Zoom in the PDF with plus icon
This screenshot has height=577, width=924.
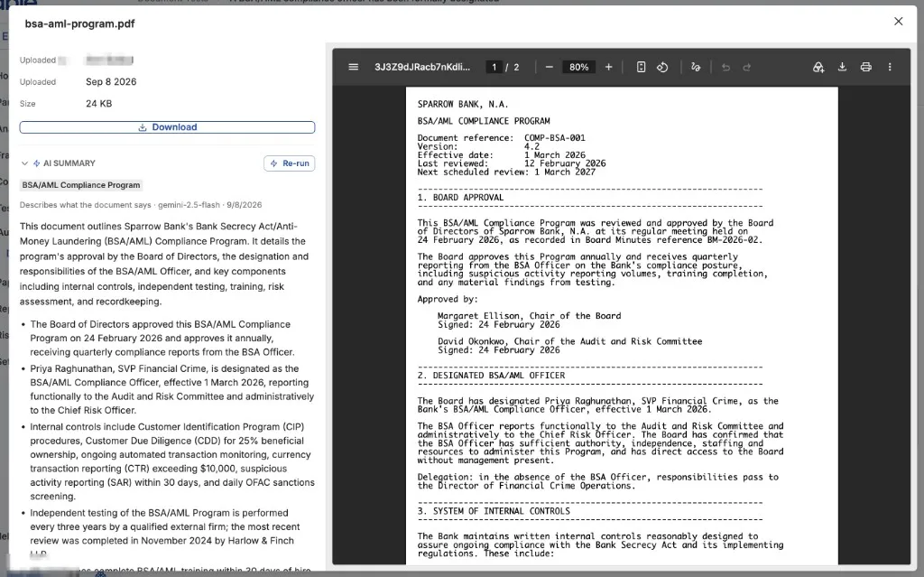click(609, 67)
